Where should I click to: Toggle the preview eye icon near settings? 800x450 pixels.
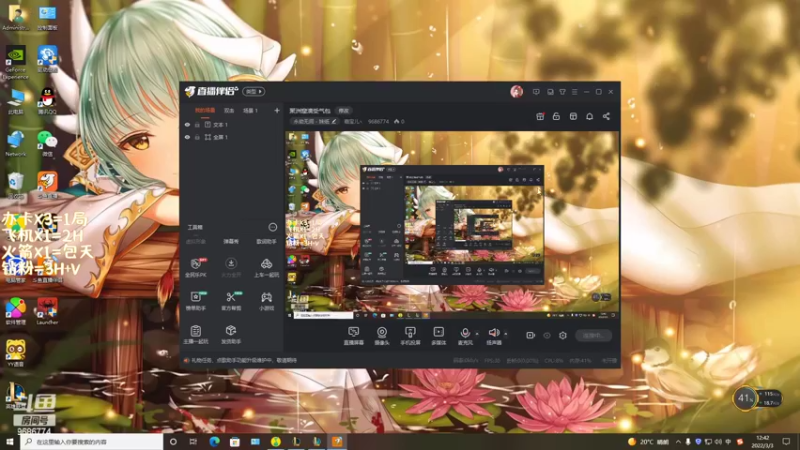click(x=547, y=335)
